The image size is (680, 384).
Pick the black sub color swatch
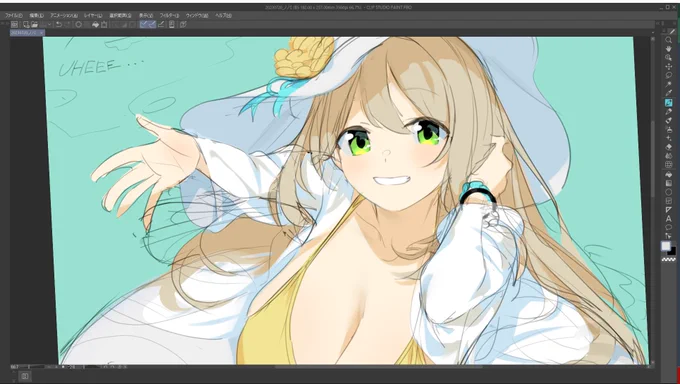coord(673,251)
